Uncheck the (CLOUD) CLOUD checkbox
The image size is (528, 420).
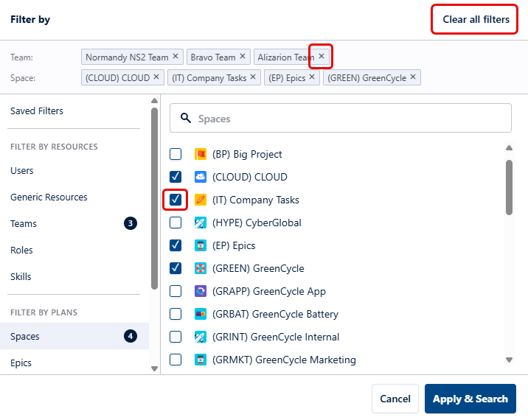click(x=176, y=177)
